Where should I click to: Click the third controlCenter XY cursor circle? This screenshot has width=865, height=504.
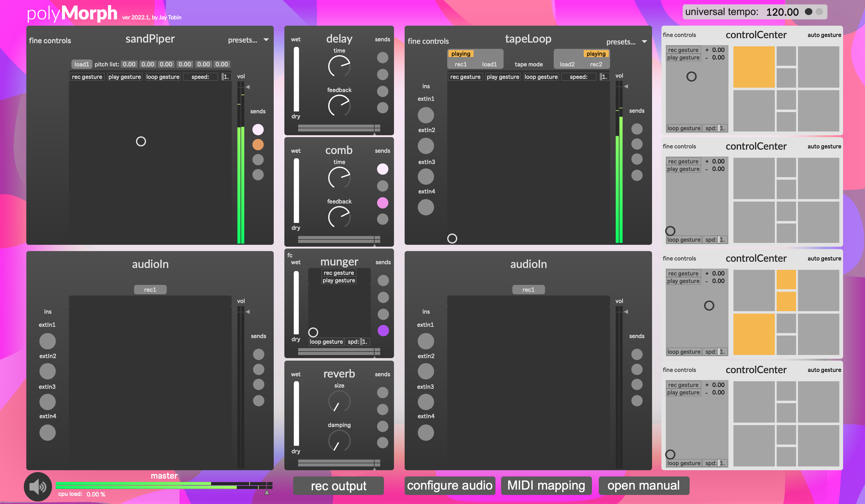click(x=709, y=305)
